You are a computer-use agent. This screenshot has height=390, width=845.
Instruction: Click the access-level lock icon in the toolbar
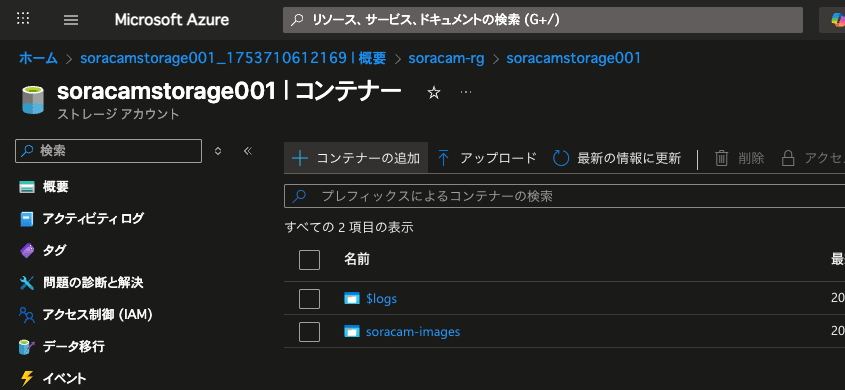[788, 158]
